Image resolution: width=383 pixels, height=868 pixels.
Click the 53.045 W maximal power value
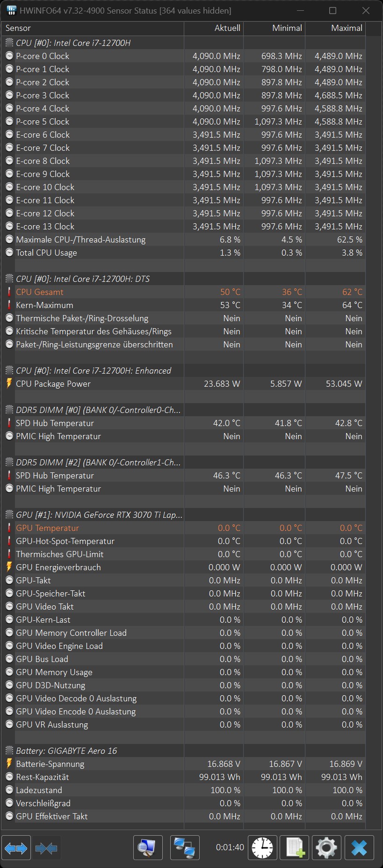click(344, 383)
